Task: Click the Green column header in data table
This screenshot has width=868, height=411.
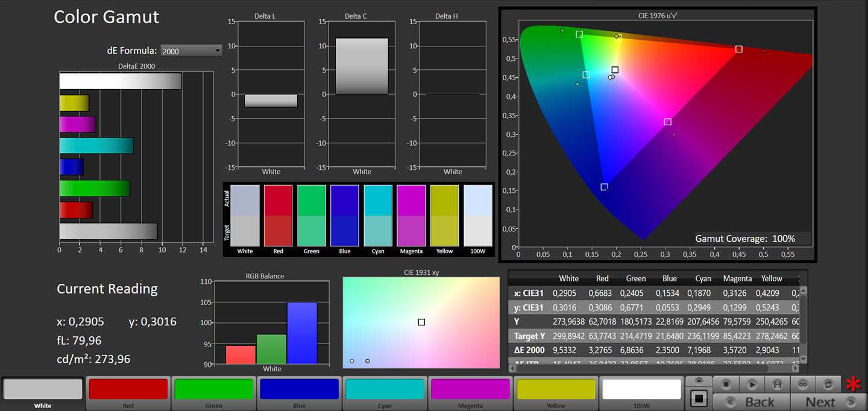Action: click(x=636, y=278)
